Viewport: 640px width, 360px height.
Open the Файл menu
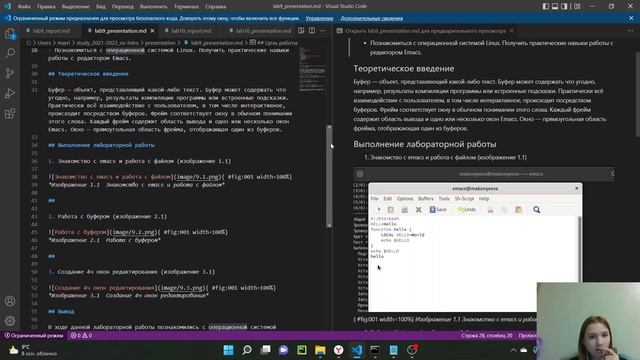(24, 7)
